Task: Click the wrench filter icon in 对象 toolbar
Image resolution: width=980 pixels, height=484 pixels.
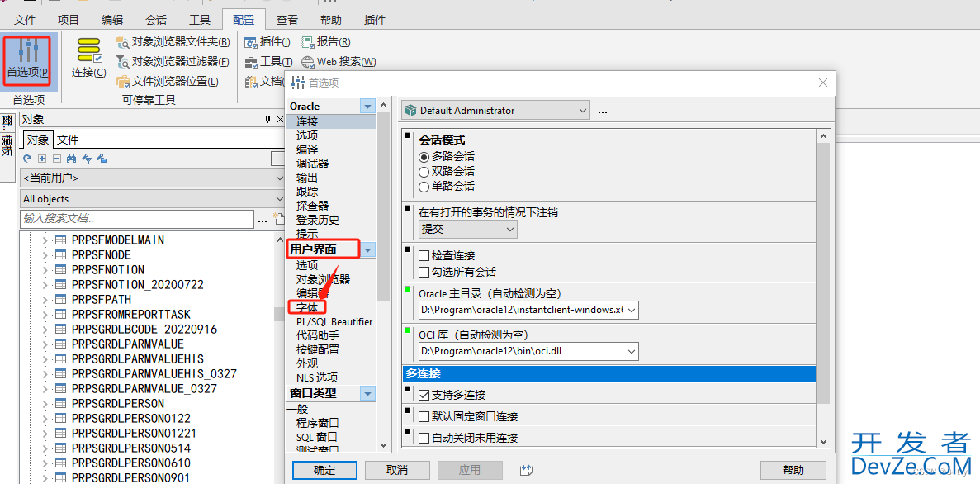Action: click(86, 159)
